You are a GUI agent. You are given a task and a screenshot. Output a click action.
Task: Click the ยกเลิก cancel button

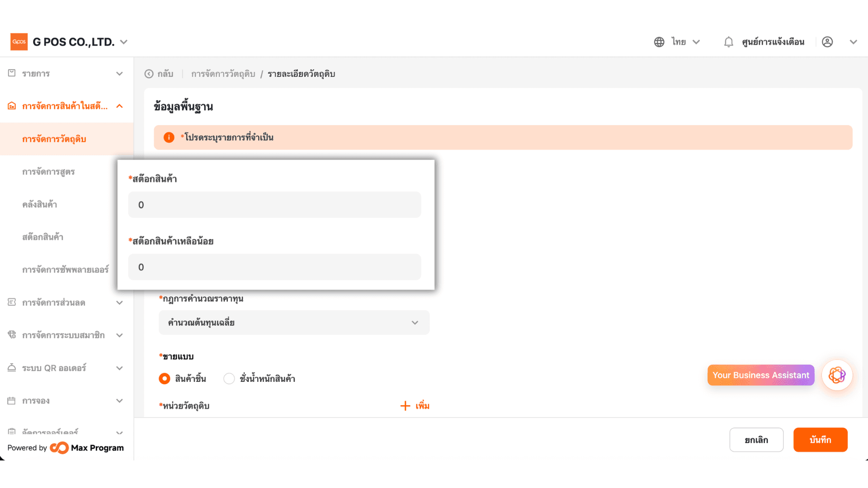click(x=756, y=440)
